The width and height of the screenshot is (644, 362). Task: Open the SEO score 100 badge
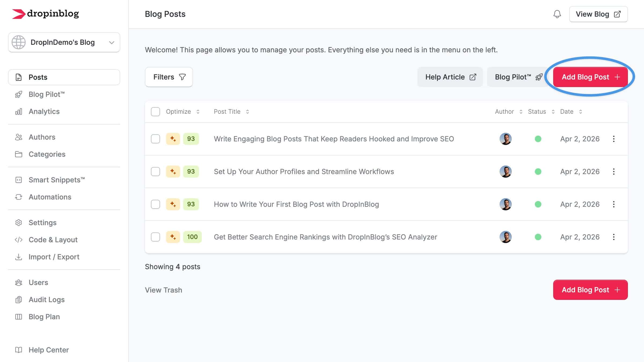pos(192,237)
